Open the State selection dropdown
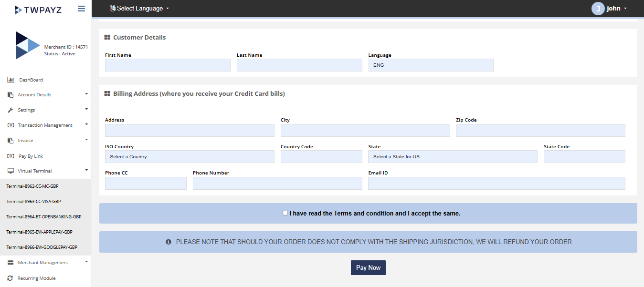This screenshot has height=287, width=644. tap(452, 157)
